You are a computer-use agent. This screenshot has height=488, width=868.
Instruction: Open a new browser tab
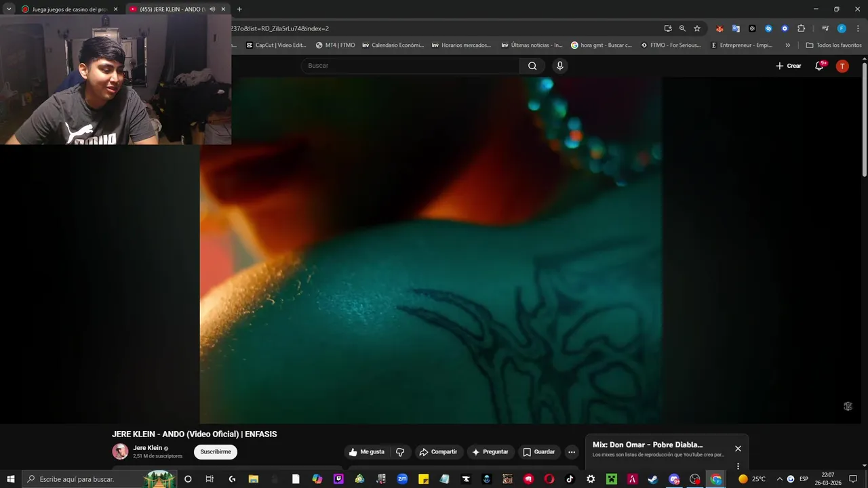pos(239,9)
